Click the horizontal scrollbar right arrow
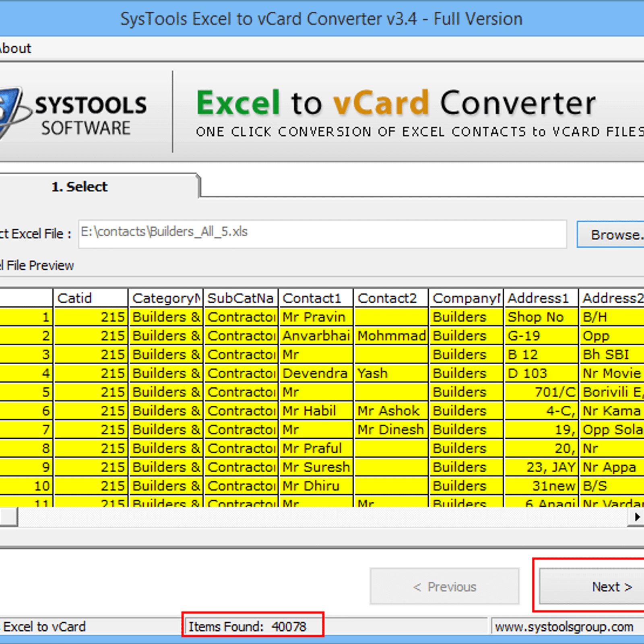644x644 pixels. pos(637,517)
